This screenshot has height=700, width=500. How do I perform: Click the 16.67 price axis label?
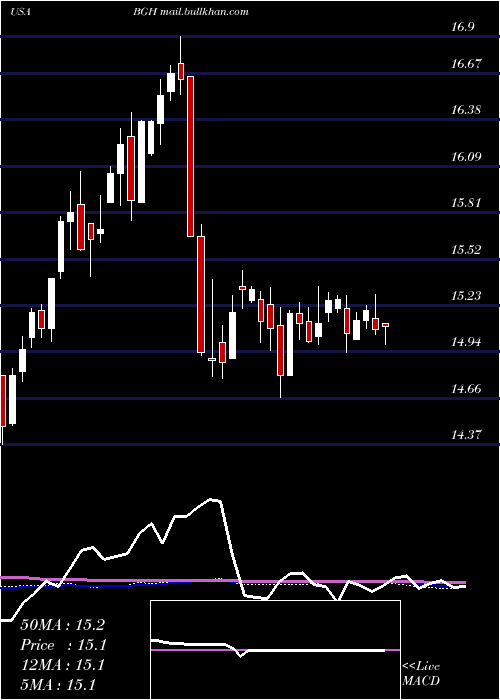[466, 63]
